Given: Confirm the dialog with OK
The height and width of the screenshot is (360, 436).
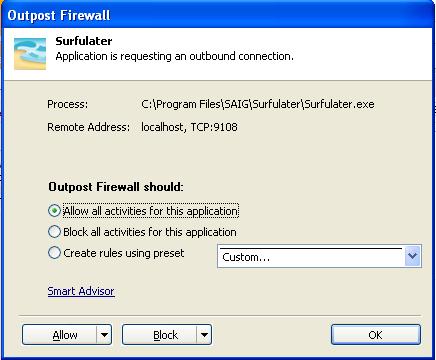Looking at the screenshot, I should 376,335.
